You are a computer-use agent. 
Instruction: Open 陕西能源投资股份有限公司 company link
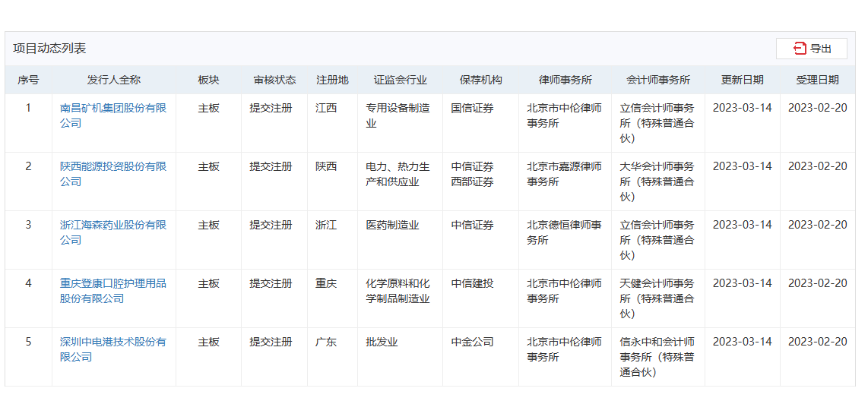[113, 174]
